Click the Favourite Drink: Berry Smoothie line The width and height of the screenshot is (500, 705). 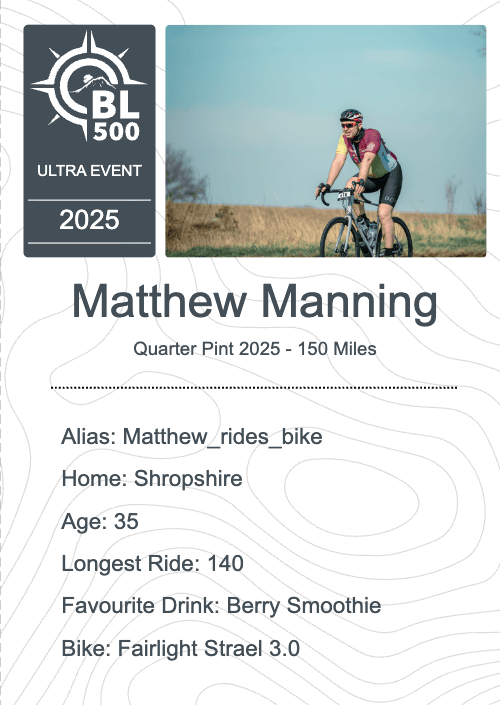point(221,606)
